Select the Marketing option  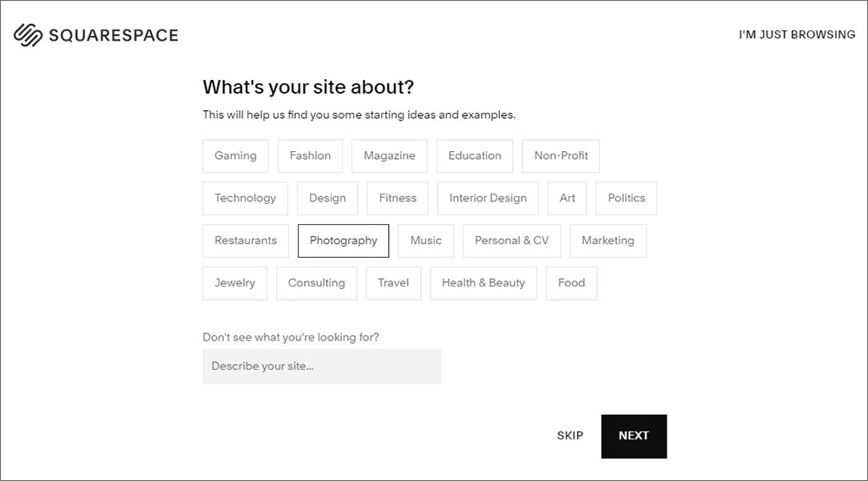point(608,240)
